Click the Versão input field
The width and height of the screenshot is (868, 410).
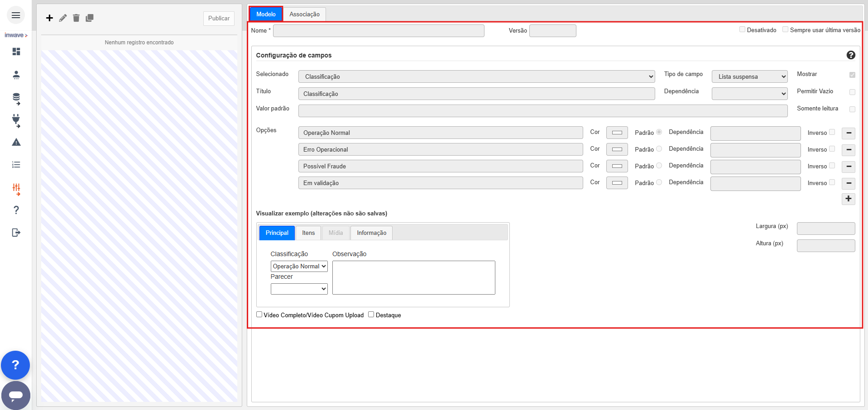[x=553, y=31]
